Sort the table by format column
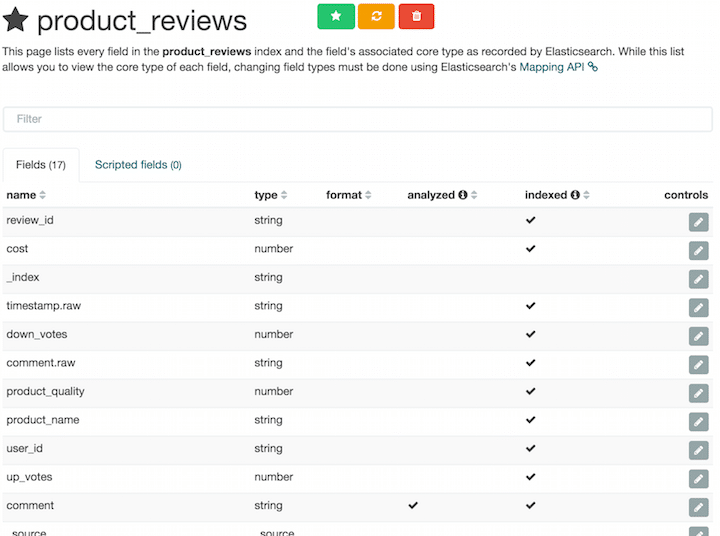720x536 pixels. [368, 195]
